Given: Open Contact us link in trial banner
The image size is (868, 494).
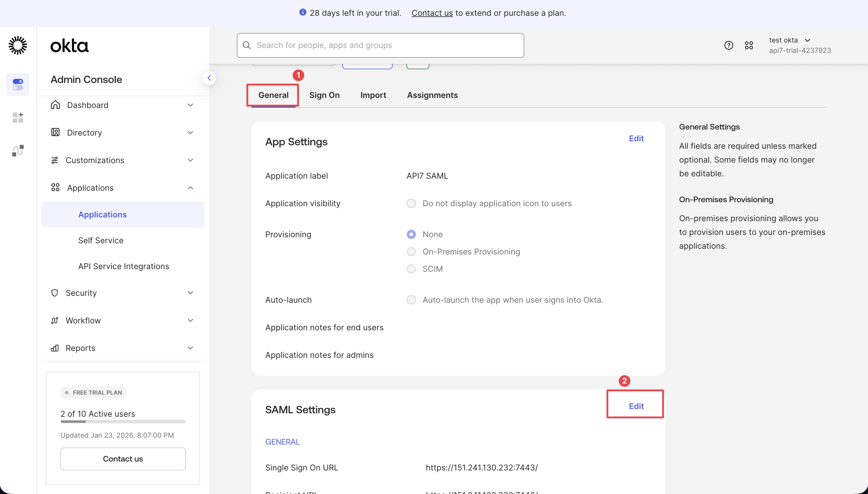Looking at the screenshot, I should (432, 13).
